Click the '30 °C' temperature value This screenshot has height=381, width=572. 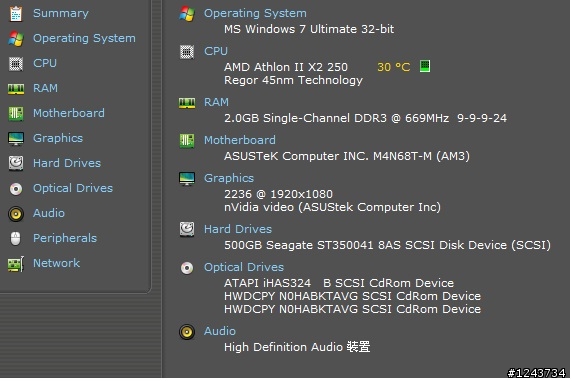(x=394, y=68)
